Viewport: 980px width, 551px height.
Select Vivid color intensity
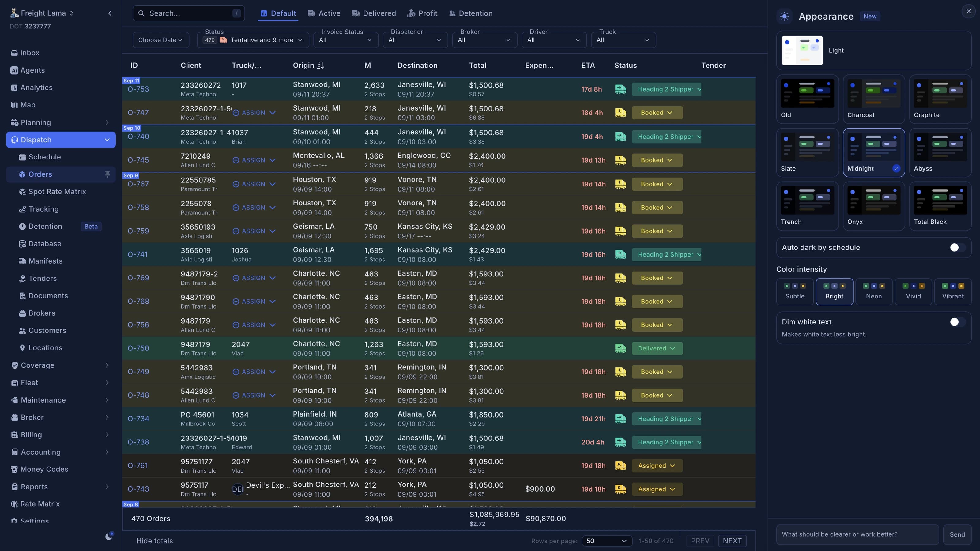tap(913, 292)
